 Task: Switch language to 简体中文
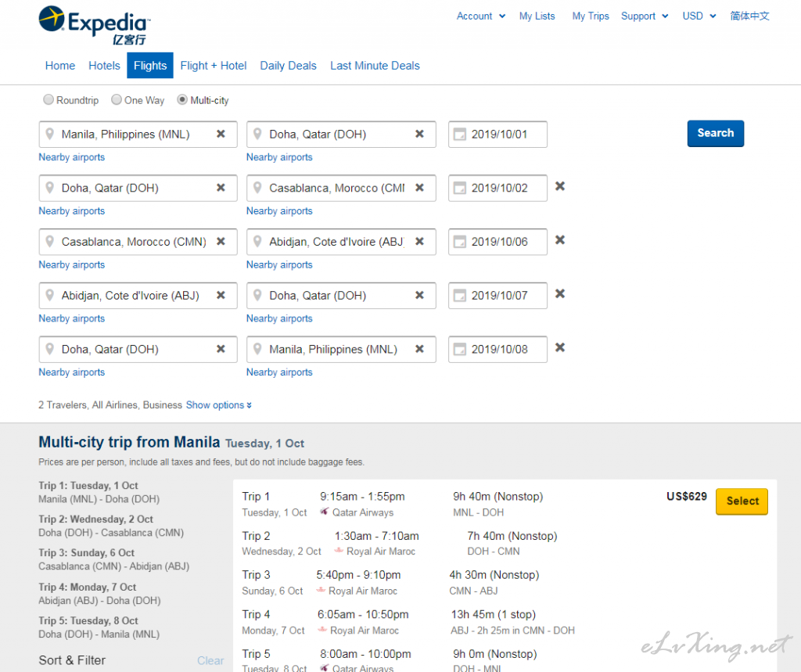pyautogui.click(x=749, y=16)
